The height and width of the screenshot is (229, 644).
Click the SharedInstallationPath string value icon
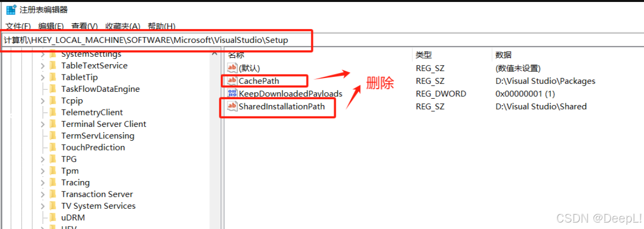[x=232, y=106]
